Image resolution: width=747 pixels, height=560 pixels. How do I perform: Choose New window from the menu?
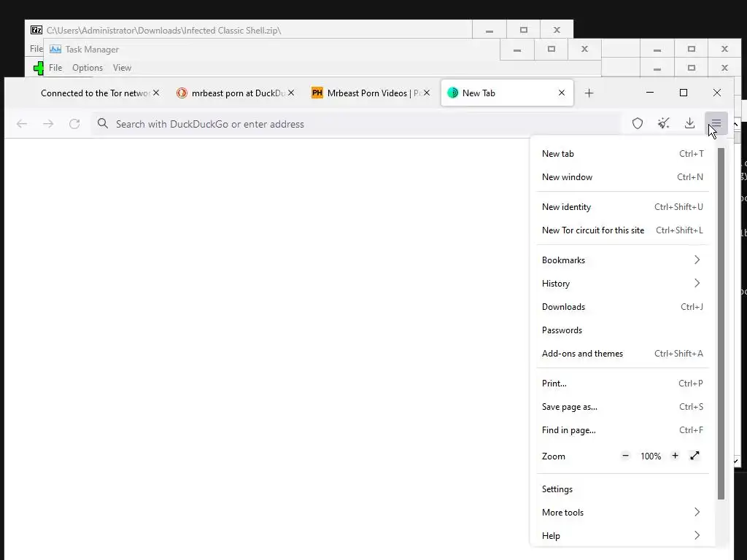[623, 177]
